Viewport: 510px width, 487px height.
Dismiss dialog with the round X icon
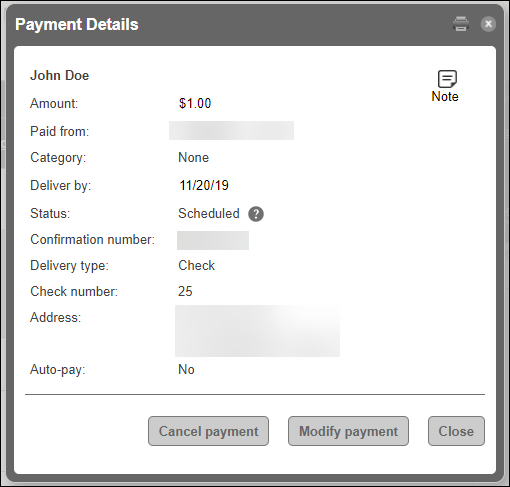coord(488,24)
